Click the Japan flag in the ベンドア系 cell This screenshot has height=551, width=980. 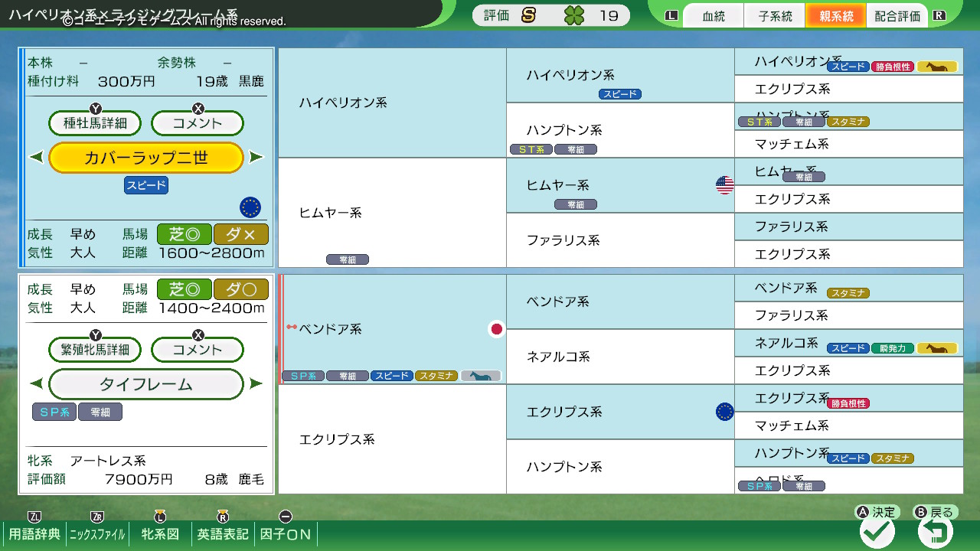(x=497, y=329)
